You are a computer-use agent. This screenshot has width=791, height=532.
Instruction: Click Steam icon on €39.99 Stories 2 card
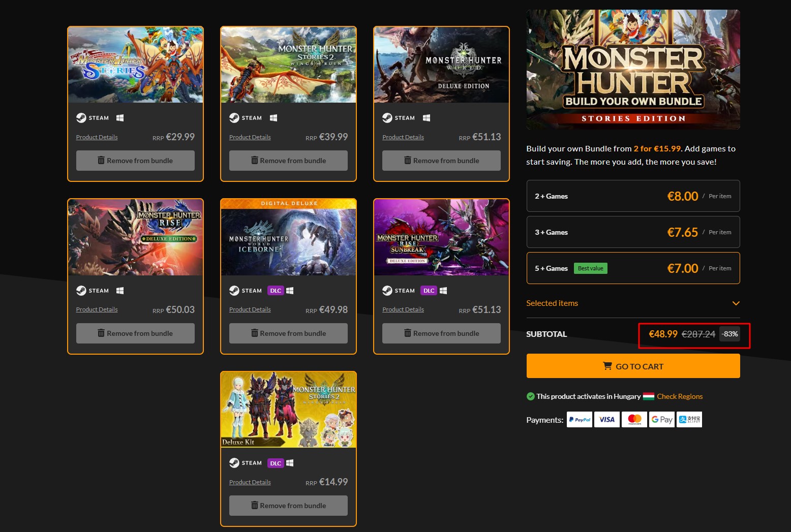246,118
